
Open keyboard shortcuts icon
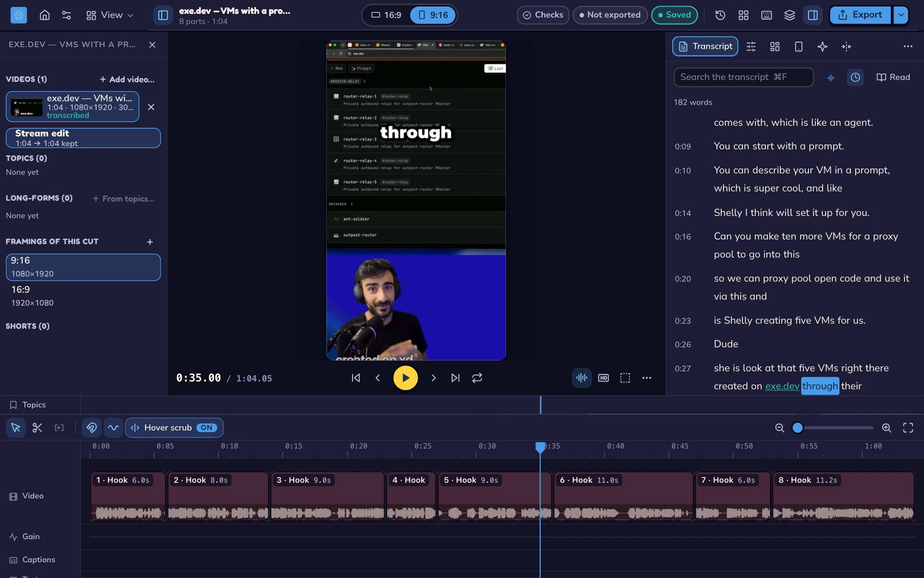(x=766, y=15)
